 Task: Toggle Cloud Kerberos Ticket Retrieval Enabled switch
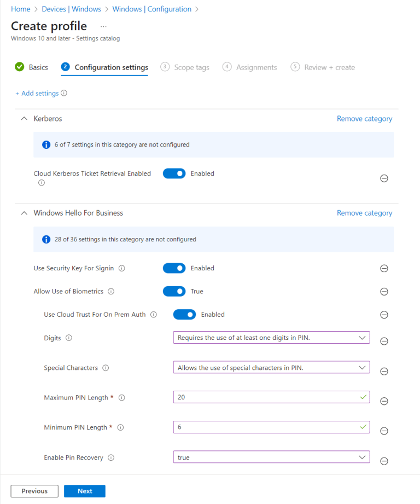174,173
